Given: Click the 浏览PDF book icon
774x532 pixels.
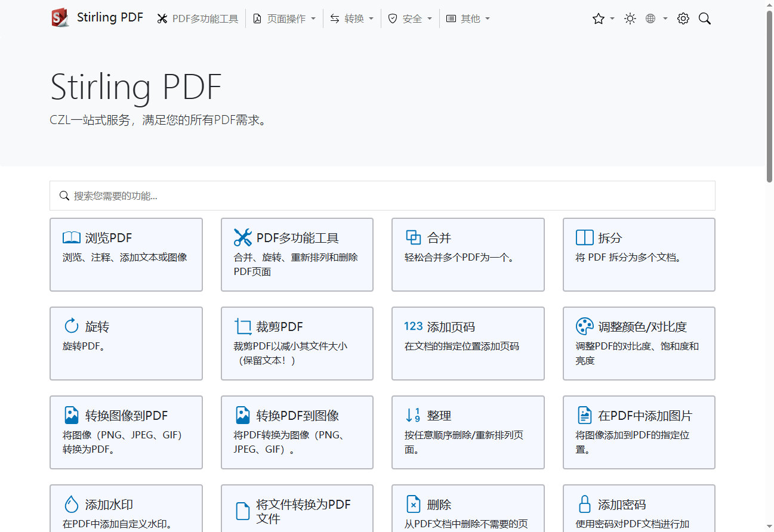Looking at the screenshot, I should pos(72,237).
